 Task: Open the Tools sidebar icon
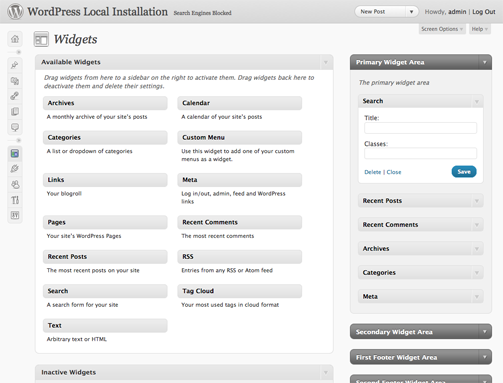point(15,200)
